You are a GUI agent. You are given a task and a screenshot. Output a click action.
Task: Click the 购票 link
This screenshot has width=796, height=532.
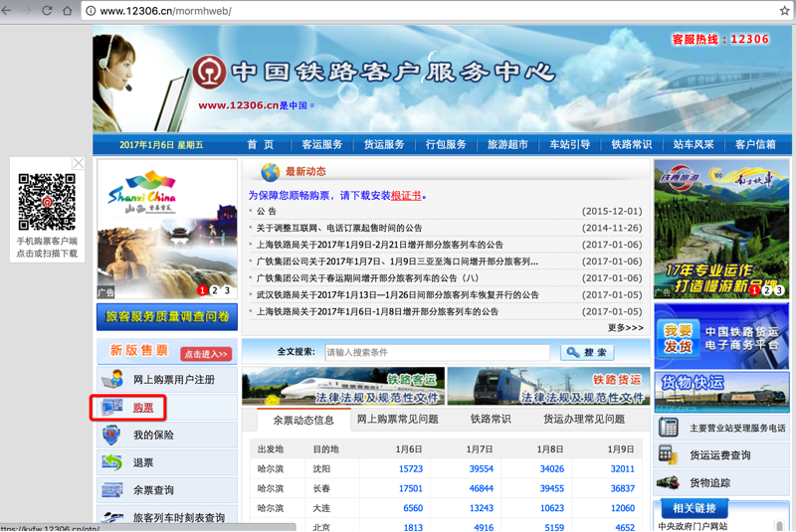coord(143,408)
